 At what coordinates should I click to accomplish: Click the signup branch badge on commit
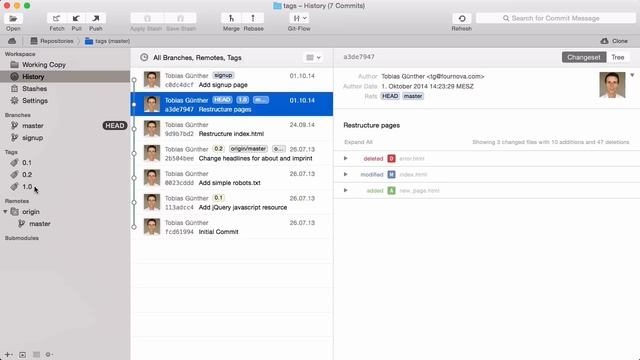223,75
